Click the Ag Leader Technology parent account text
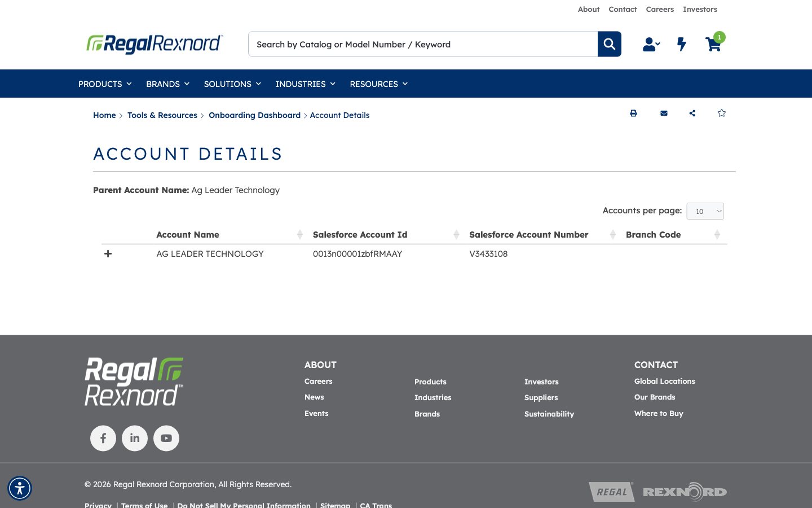This screenshot has width=812, height=508. 235,190
